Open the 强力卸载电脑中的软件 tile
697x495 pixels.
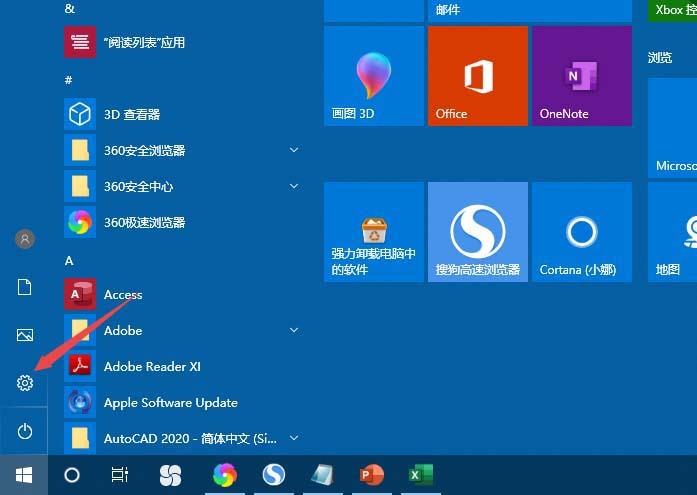tap(374, 232)
